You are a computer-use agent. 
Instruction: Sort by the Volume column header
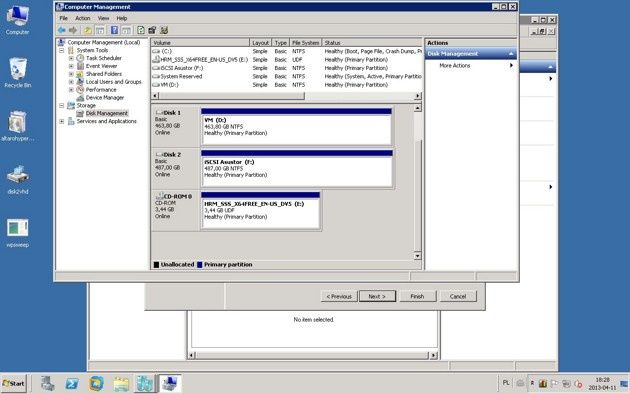point(200,43)
